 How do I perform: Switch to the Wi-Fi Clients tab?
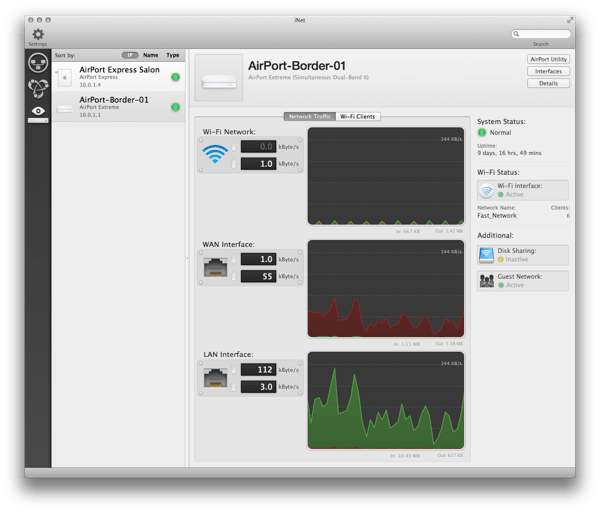[x=359, y=117]
